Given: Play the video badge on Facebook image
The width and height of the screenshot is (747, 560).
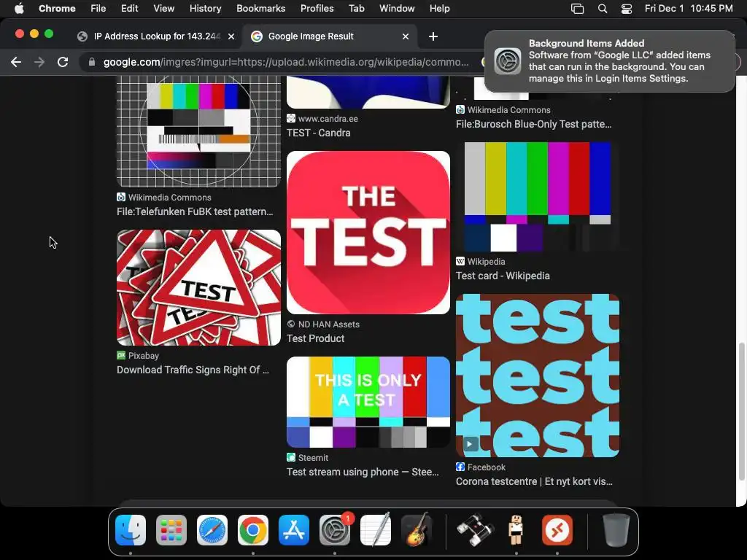Looking at the screenshot, I should click(x=470, y=444).
